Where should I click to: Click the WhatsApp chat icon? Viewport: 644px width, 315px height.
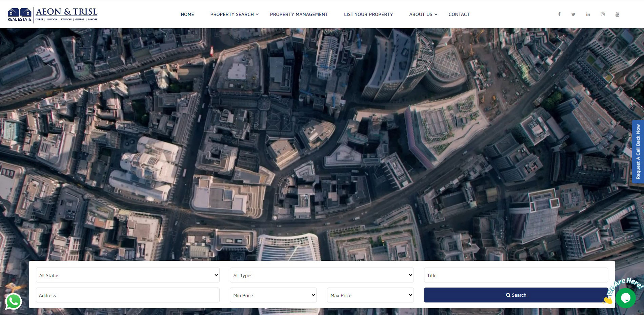tap(14, 301)
